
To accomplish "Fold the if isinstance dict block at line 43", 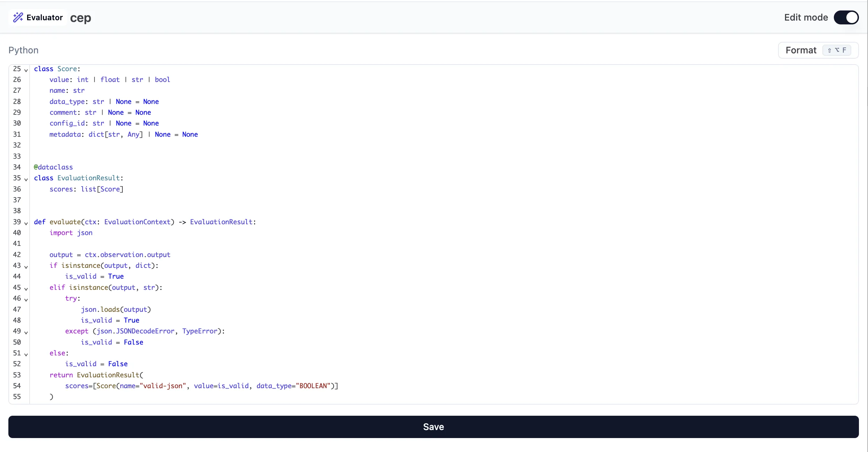I will tap(26, 267).
